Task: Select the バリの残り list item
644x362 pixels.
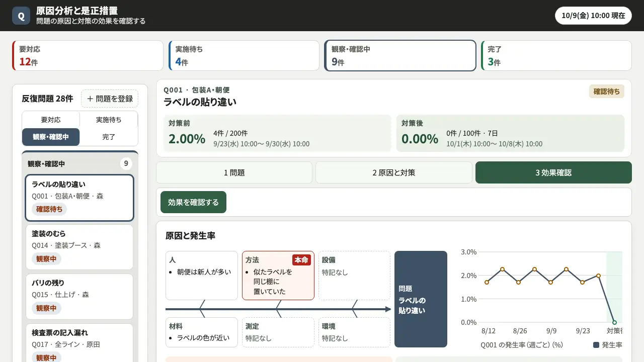Action: [x=79, y=296]
